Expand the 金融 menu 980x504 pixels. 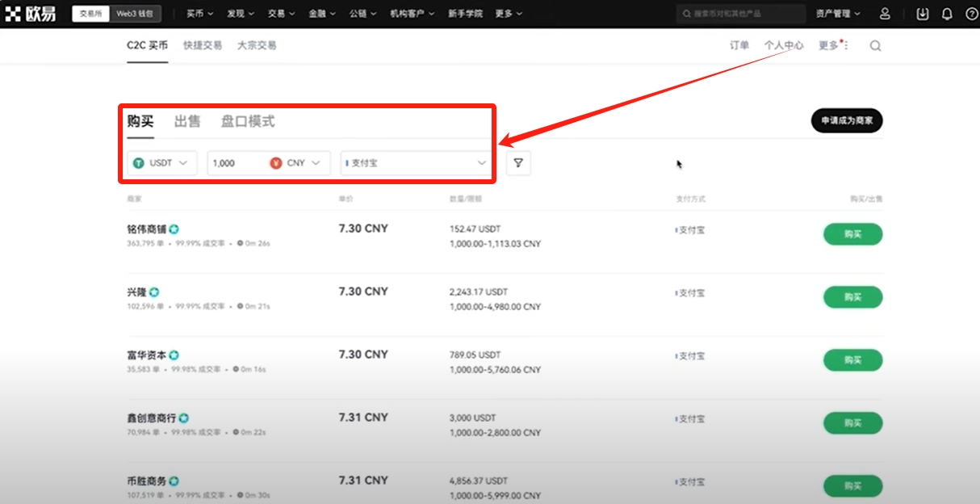(x=322, y=14)
